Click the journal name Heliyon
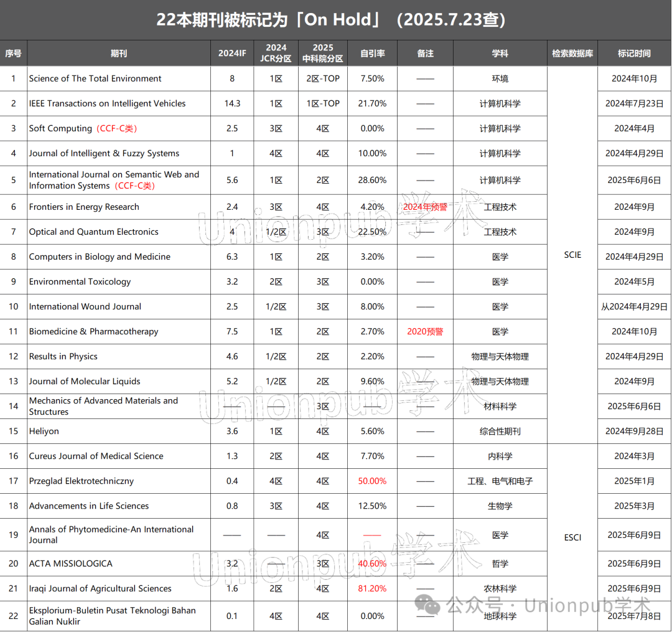 coord(44,431)
